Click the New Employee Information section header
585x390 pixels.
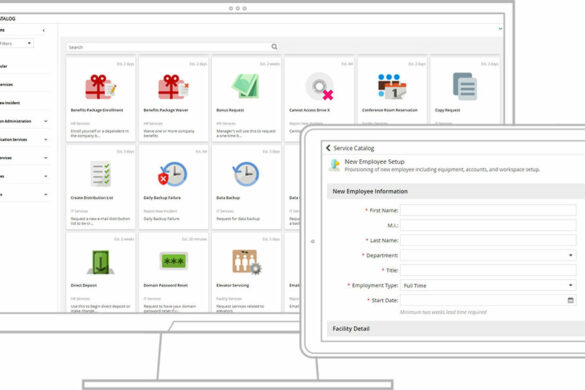tap(456, 191)
